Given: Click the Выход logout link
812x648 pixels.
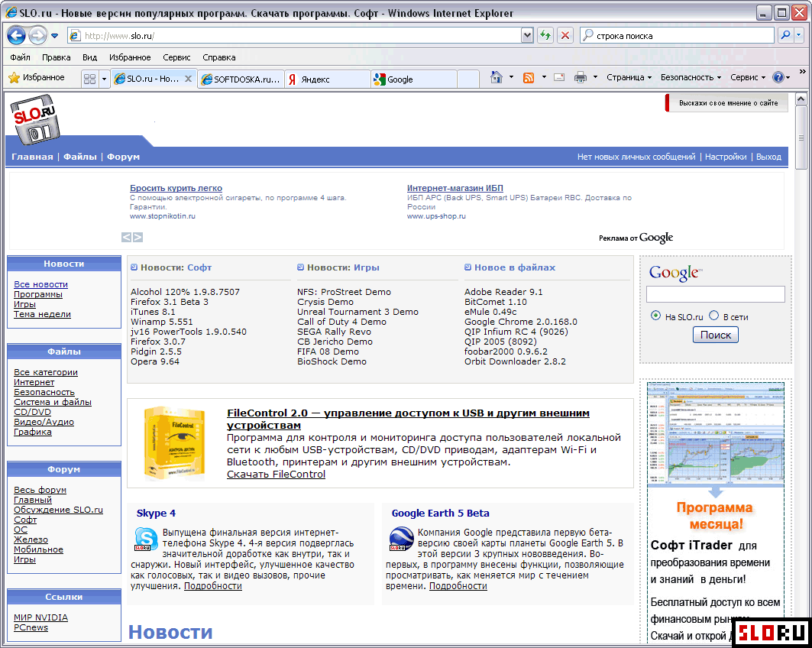Looking at the screenshot, I should 768,157.
